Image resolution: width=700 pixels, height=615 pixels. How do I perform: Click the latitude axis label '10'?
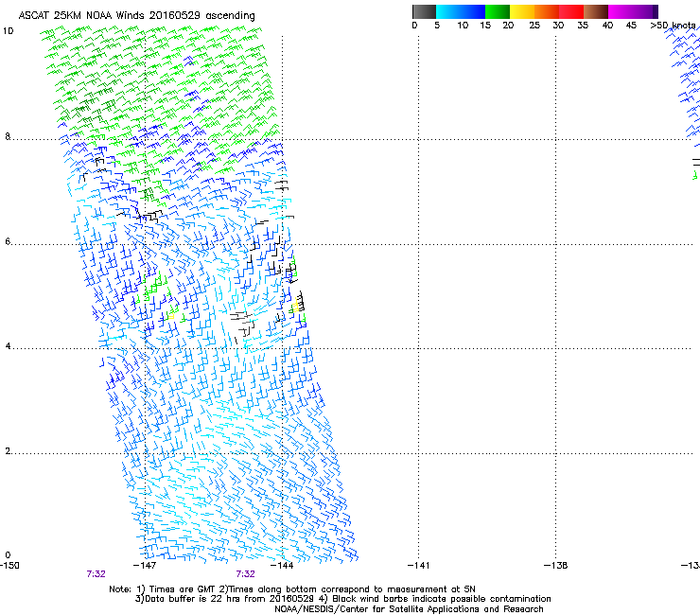click(x=8, y=31)
